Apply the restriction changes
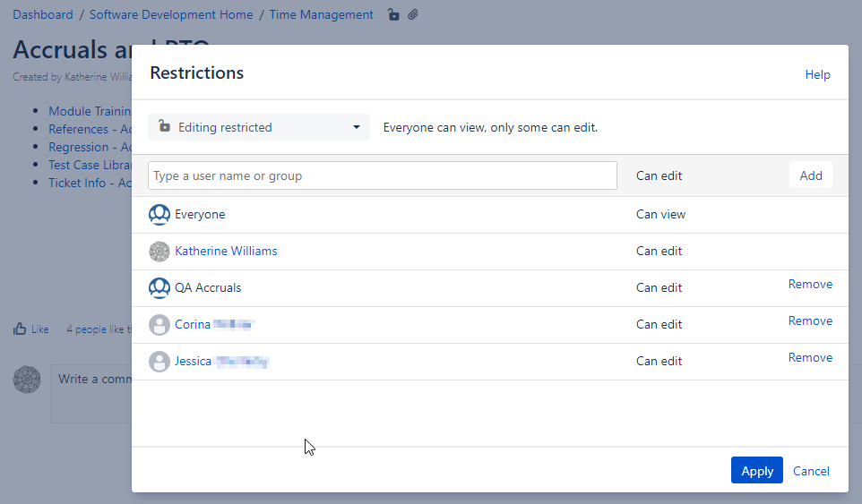The width and height of the screenshot is (862, 504). point(757,471)
